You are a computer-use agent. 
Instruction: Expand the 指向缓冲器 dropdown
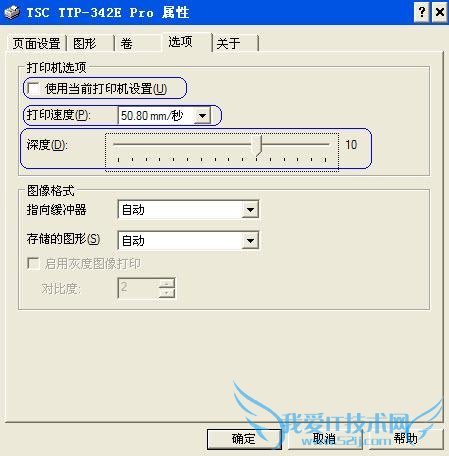click(x=250, y=210)
